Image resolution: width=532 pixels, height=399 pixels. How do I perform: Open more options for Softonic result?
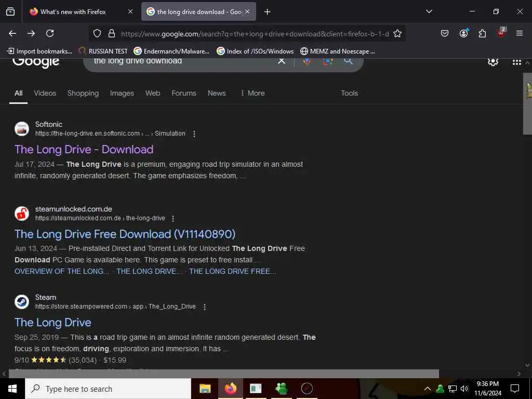tap(194, 134)
